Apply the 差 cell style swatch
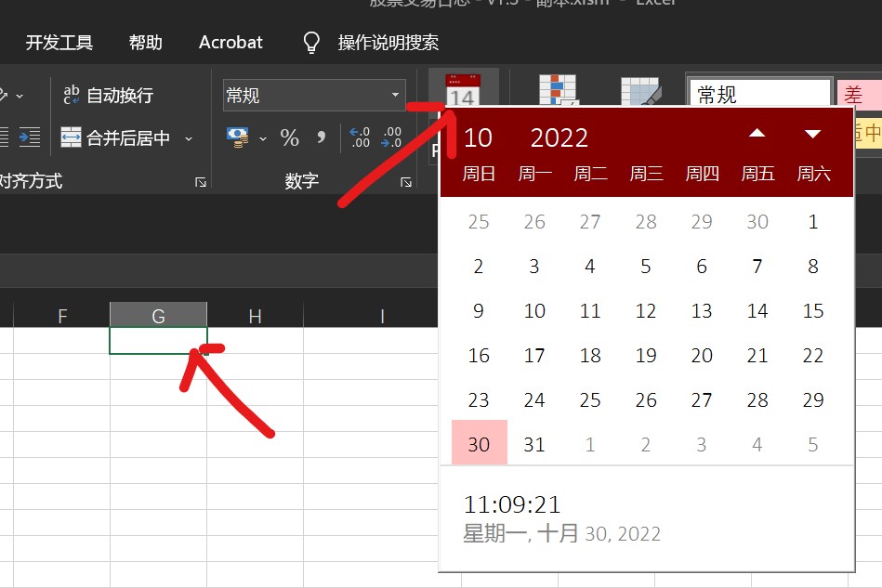Screen dimensions: 882x588 point(855,94)
